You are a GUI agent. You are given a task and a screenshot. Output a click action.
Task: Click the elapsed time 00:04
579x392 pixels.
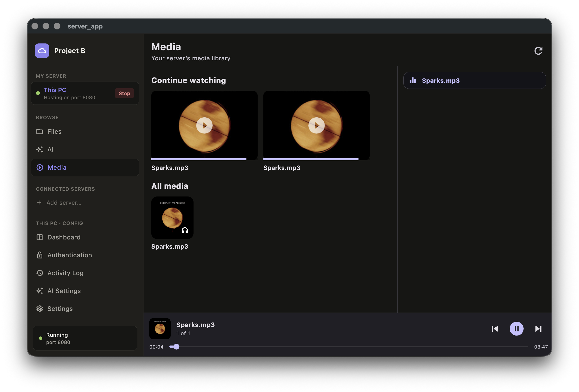[156, 347]
